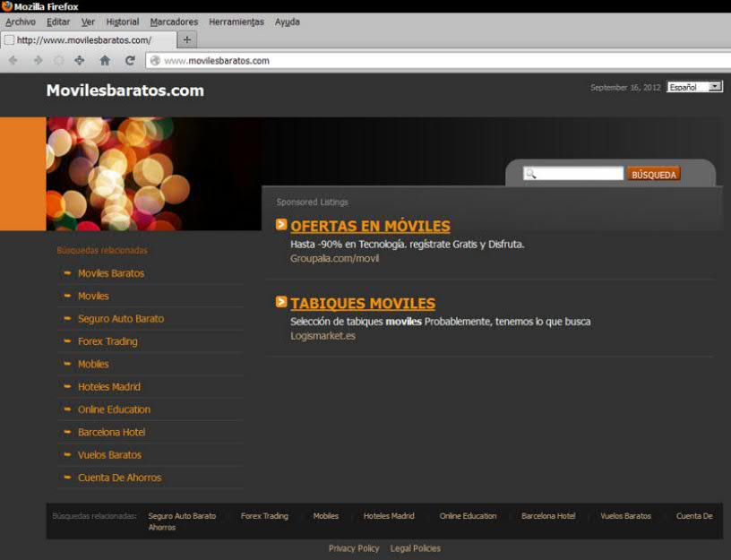Select the movilesbaratos.com browser tab
Viewport: 731px width, 560px height.
pyautogui.click(x=89, y=40)
